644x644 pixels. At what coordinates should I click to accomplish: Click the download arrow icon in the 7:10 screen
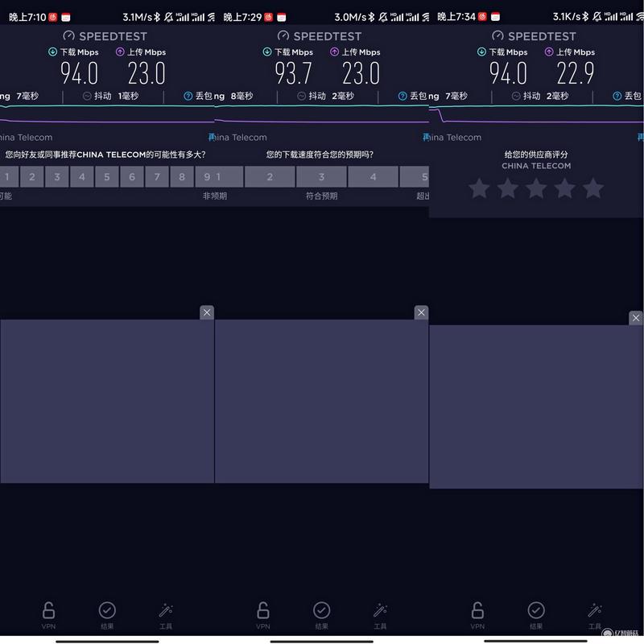52,52
